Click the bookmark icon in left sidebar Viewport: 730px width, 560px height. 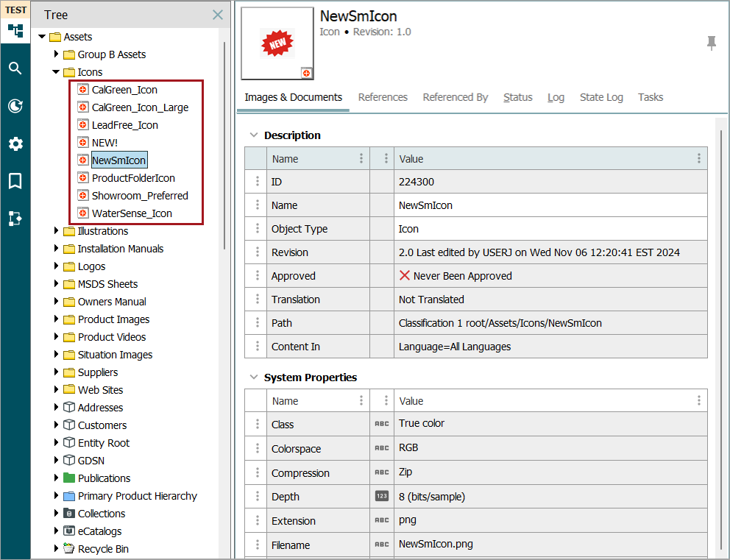tap(15, 181)
